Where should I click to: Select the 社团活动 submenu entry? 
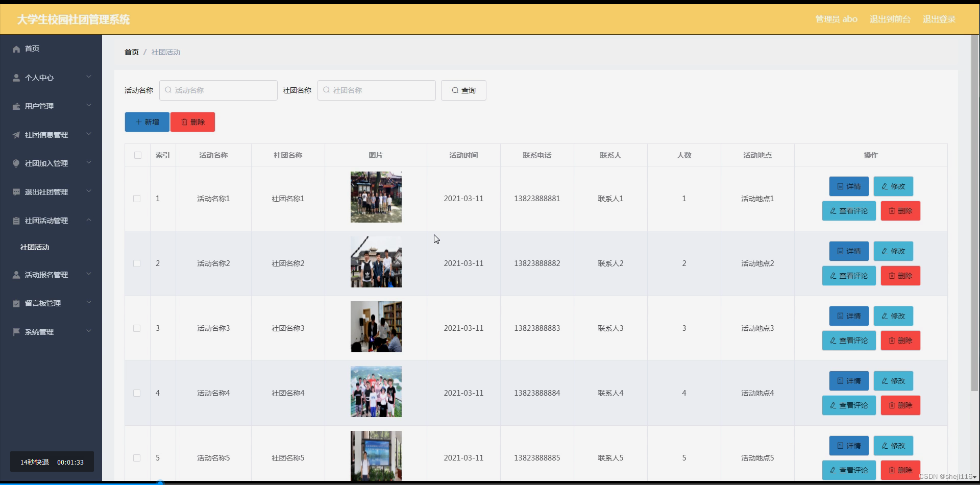(34, 247)
